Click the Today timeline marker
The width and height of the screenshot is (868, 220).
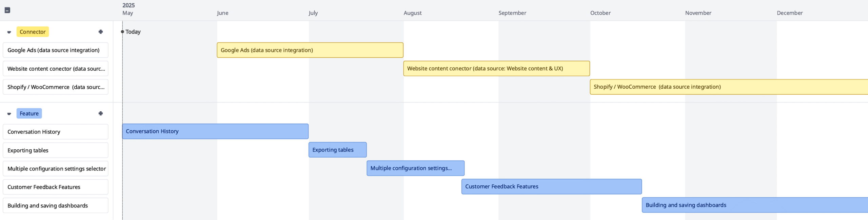point(132,32)
